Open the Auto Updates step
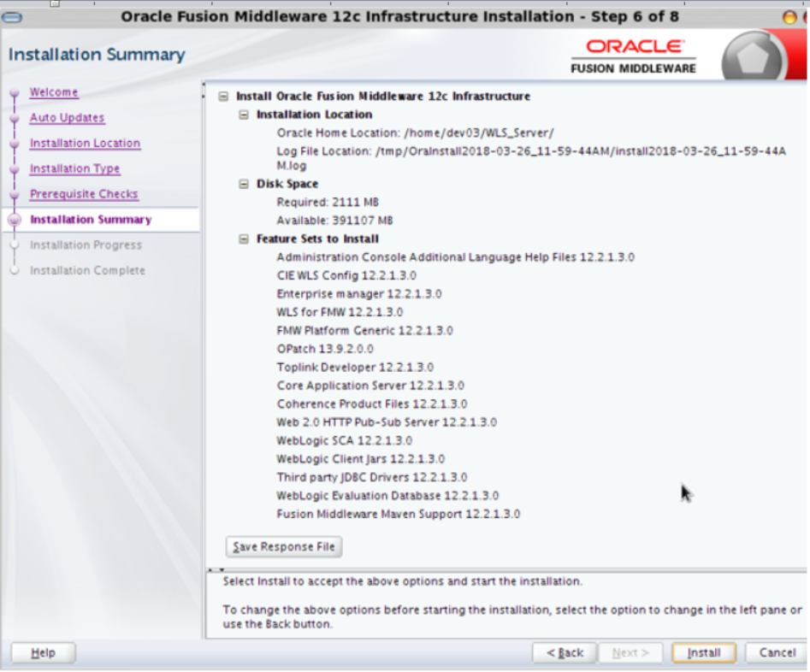This screenshot has height=672, width=810. point(67,117)
